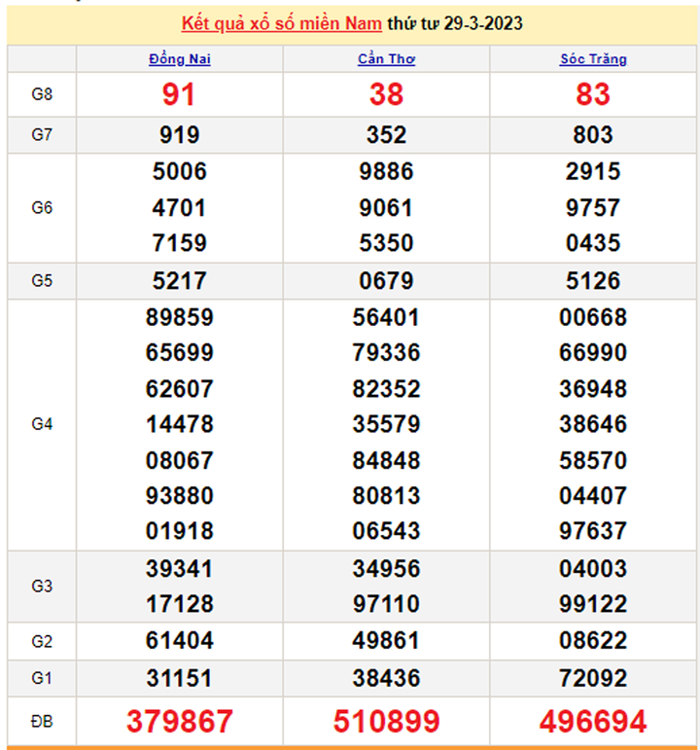Click G3 result 97110
The width and height of the screenshot is (700, 750).
tap(386, 605)
